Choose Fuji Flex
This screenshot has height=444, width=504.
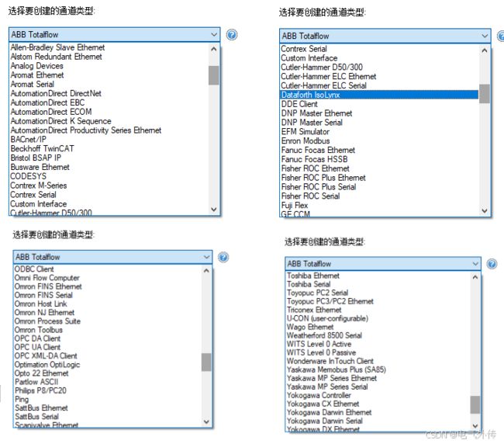pos(295,205)
